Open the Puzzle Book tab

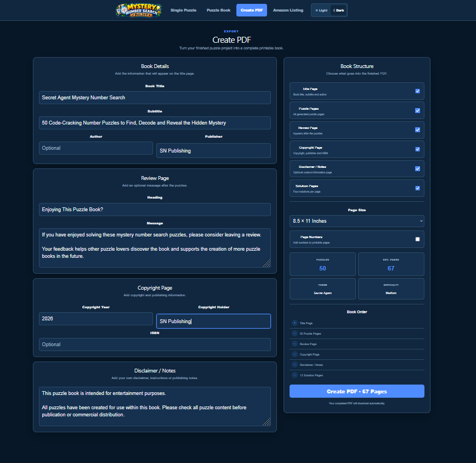tap(218, 10)
